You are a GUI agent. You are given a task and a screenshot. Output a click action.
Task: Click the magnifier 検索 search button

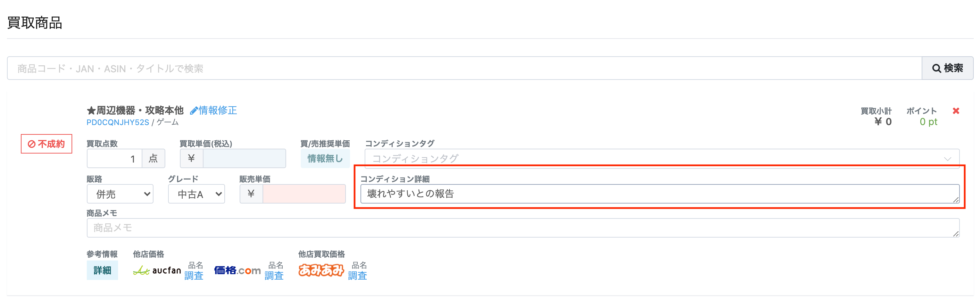point(947,68)
